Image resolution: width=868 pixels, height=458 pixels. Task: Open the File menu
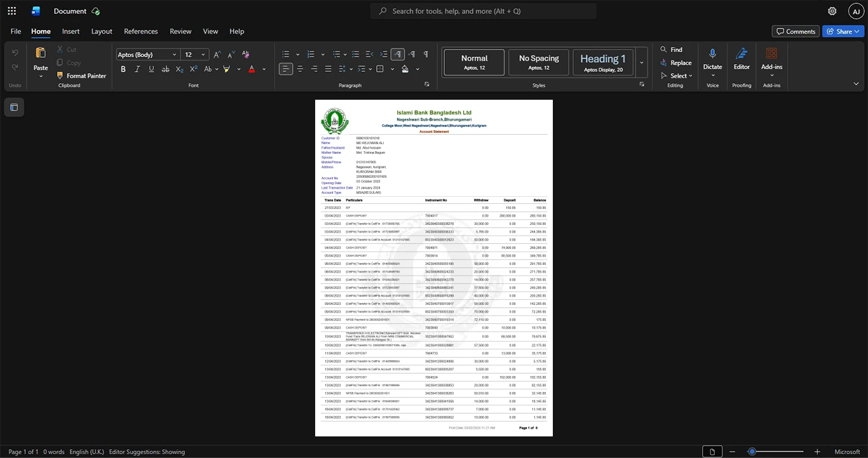(x=16, y=31)
